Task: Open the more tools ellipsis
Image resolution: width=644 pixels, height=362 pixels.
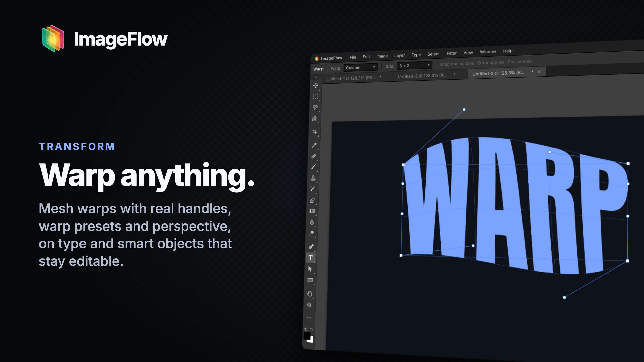Action: (309, 318)
